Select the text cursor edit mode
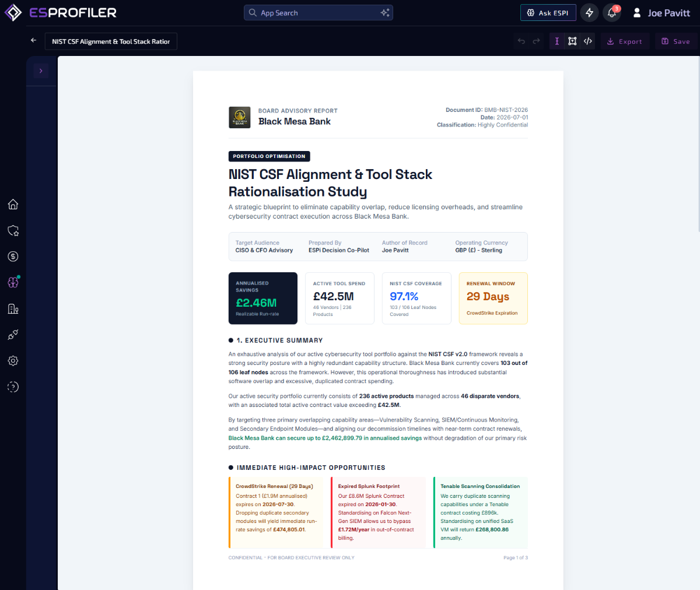Viewport: 700px width, 590px height. click(x=557, y=41)
